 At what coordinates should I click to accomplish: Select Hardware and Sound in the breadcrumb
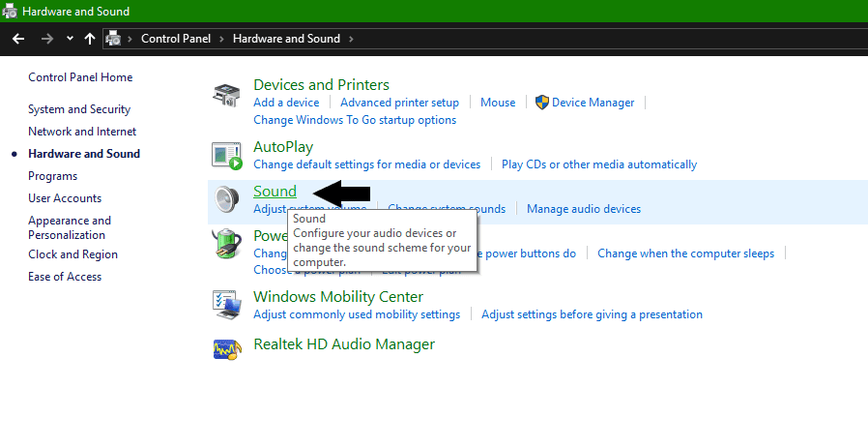[x=286, y=39]
